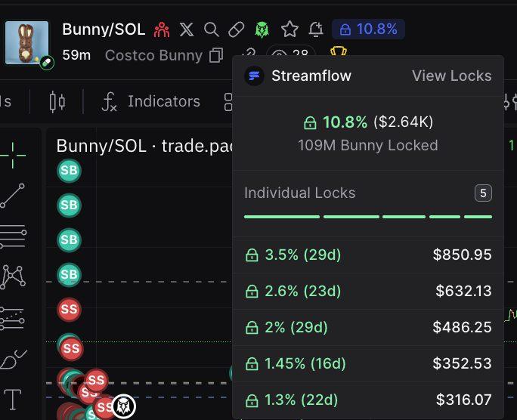Screen dimensions: 517x420
Task: Click the last segment of locks progress bar
Action: click(x=478, y=217)
